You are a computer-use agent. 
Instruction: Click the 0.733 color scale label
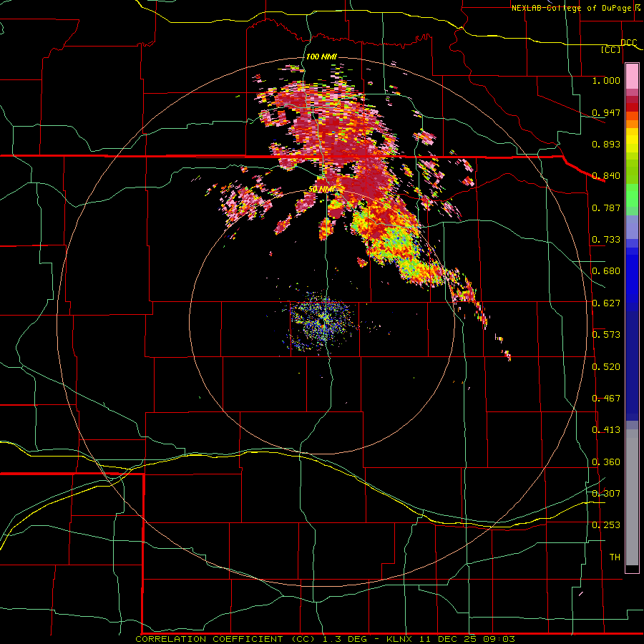pyautogui.click(x=606, y=240)
